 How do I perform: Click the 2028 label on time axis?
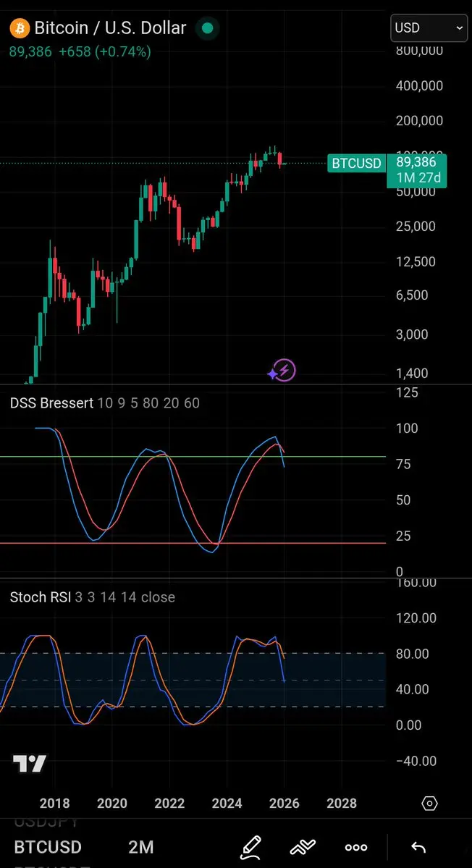342,804
